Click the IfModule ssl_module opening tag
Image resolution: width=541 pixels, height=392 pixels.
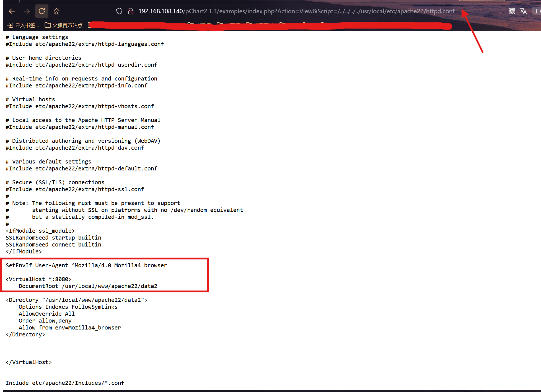(x=40, y=231)
